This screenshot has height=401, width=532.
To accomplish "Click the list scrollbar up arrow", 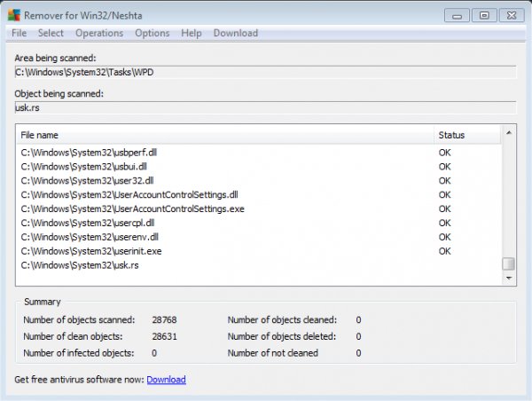I will click(x=509, y=133).
